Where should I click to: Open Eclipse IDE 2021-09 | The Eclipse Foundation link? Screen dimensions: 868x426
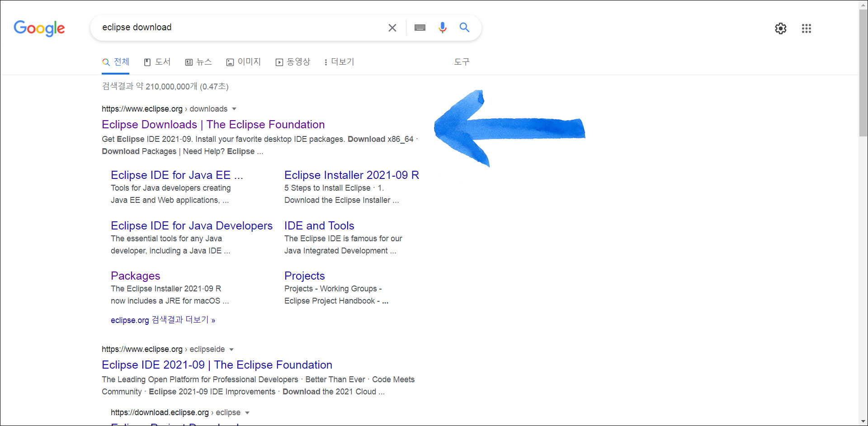(217, 365)
